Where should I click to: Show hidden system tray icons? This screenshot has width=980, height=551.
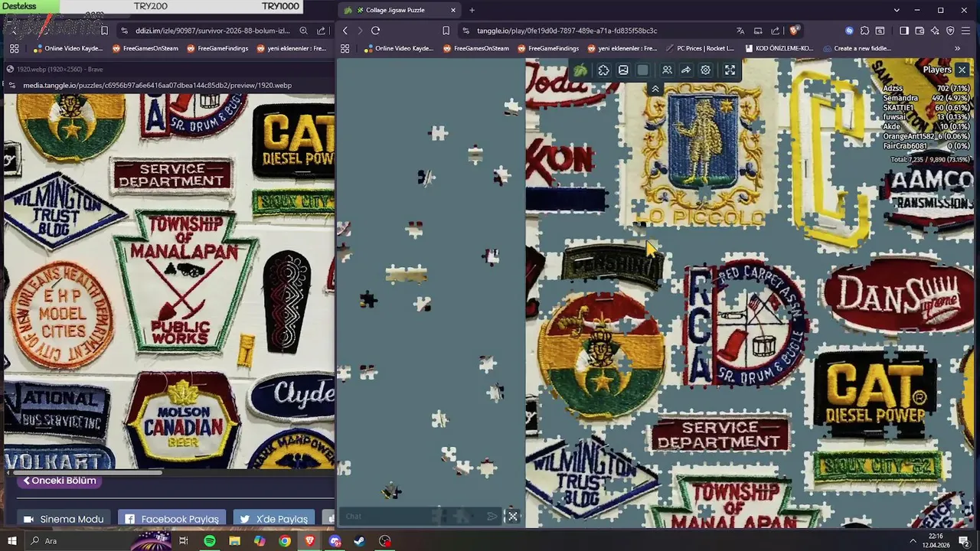(912, 541)
